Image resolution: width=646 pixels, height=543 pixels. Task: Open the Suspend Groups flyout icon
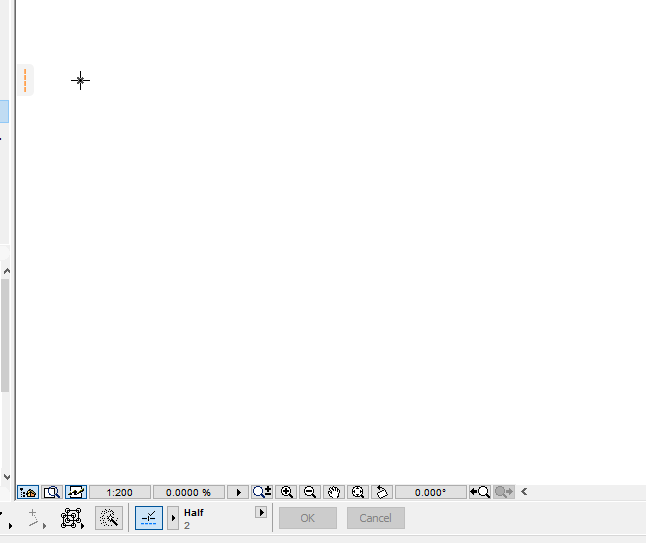point(73,518)
